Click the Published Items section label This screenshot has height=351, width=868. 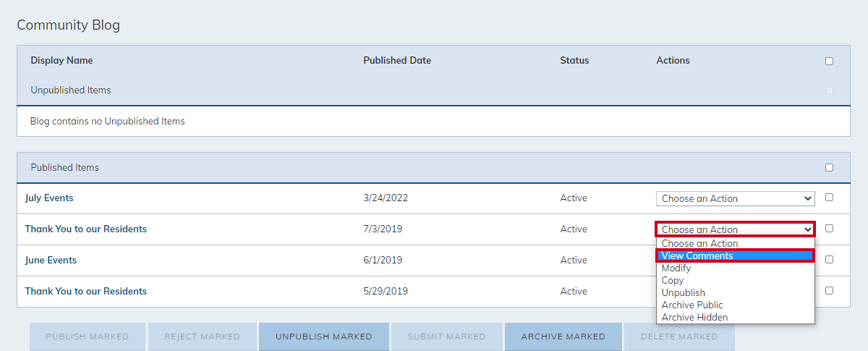point(65,167)
